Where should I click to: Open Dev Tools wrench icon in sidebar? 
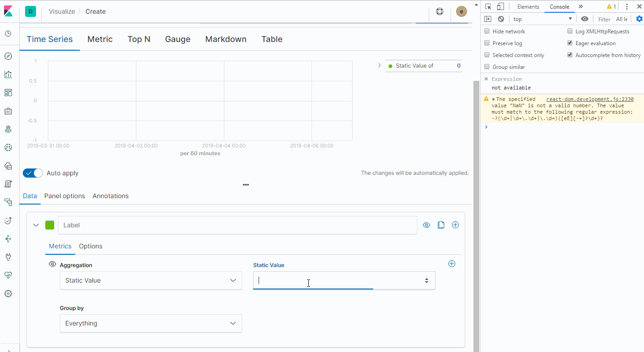pos(8,257)
